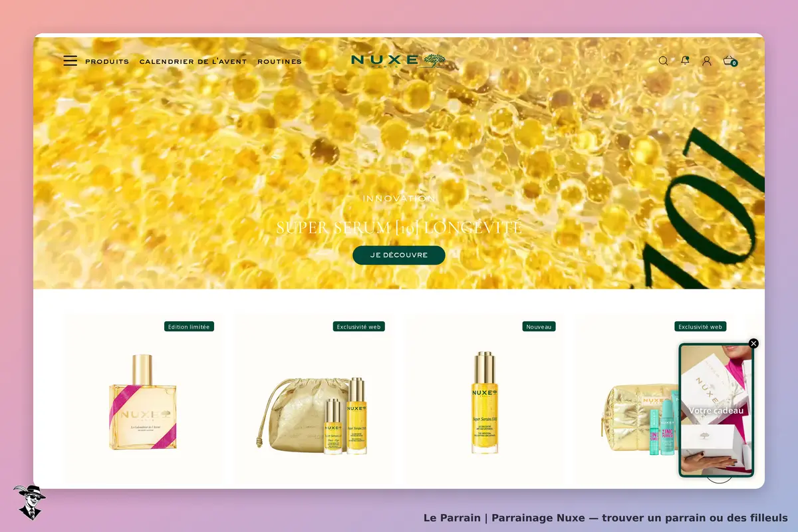Open the Calendrier de l'Avent bottle product image
This screenshot has height=532, width=798.
143,403
